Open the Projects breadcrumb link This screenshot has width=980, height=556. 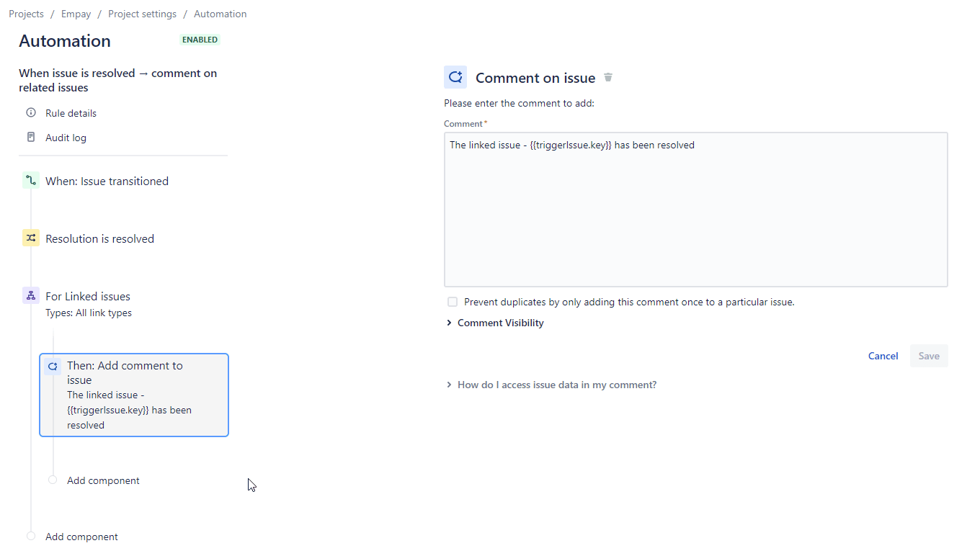point(26,13)
